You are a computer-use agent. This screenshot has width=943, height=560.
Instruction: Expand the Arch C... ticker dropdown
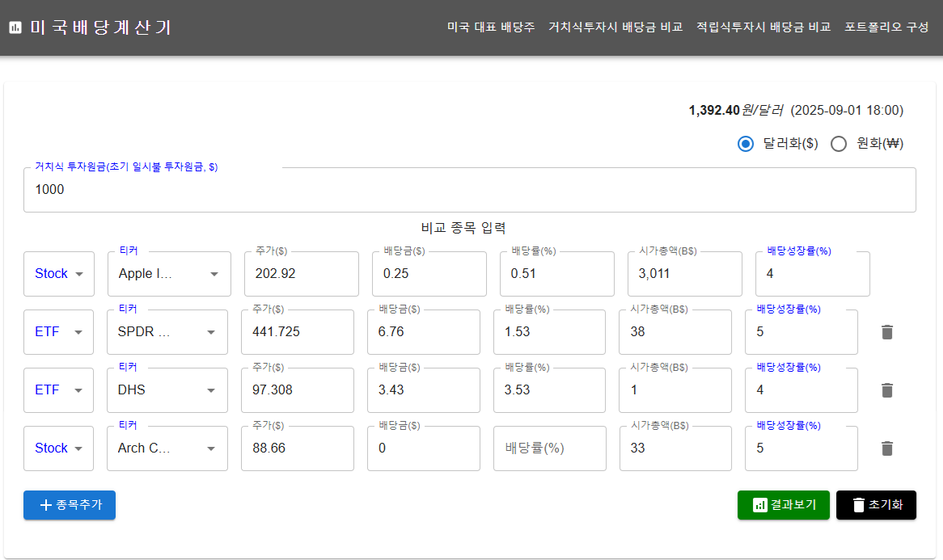(x=167, y=448)
